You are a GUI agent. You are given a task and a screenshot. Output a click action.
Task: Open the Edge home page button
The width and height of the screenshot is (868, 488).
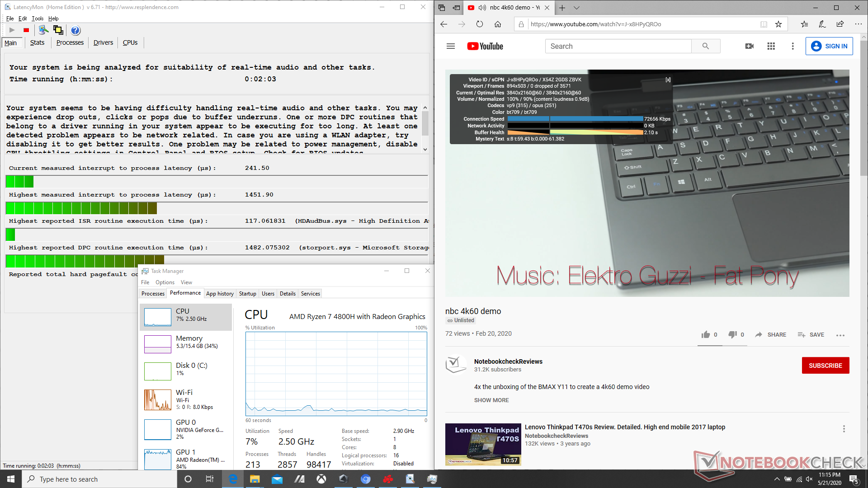[498, 24]
